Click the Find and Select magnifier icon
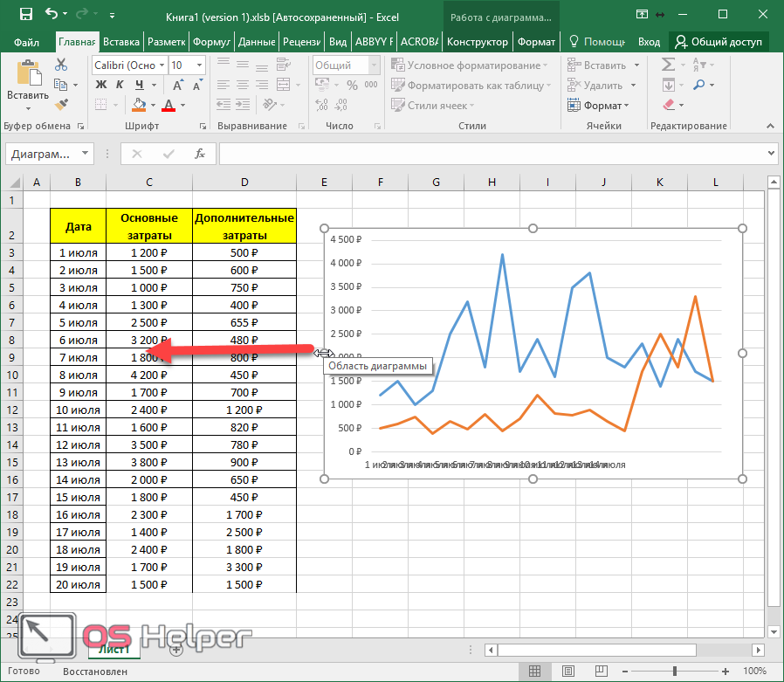This screenshot has height=682, width=784. click(x=700, y=85)
